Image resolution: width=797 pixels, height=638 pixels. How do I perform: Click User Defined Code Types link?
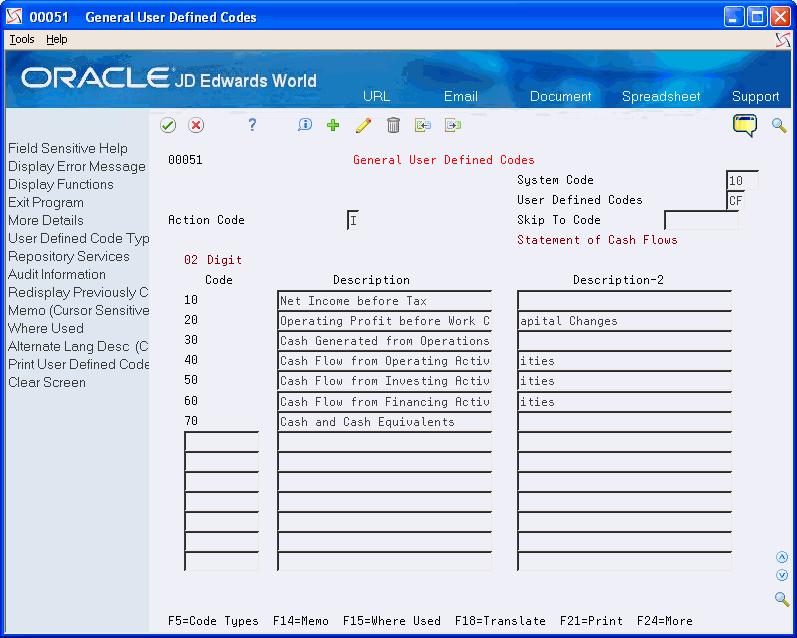pos(78,238)
